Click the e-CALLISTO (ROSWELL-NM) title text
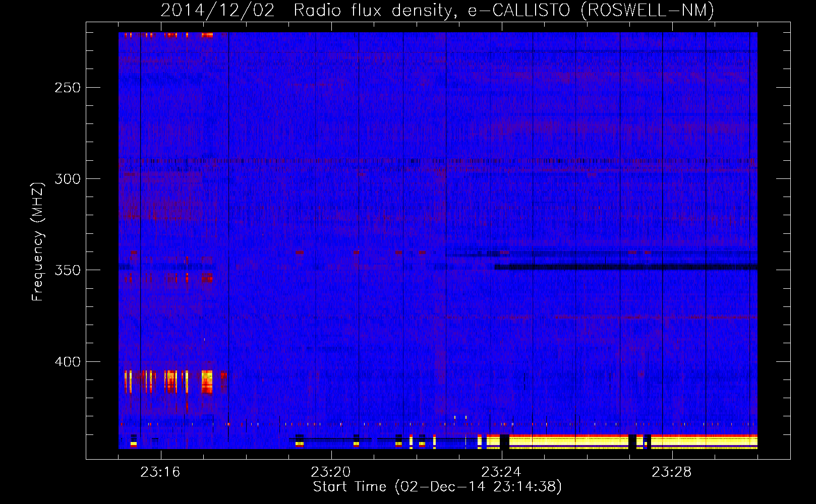This screenshot has width=816, height=504. point(591,11)
